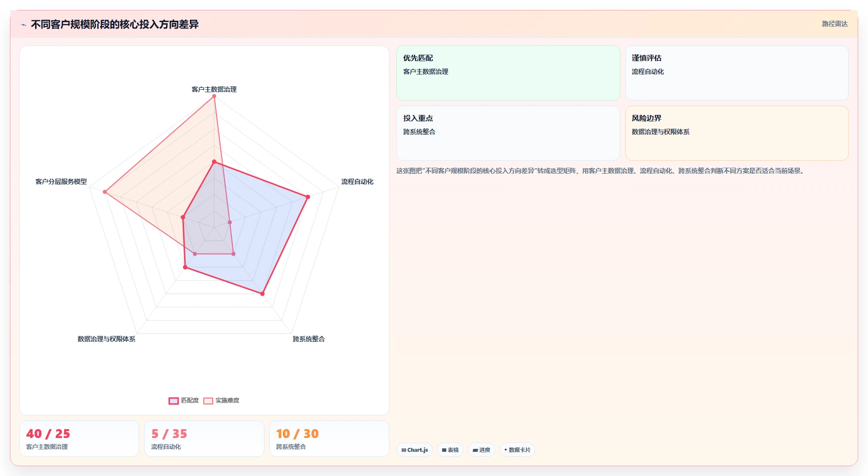Click the 匹配度 data point on 流程自动化 axis
868x476 pixels.
[308, 197]
